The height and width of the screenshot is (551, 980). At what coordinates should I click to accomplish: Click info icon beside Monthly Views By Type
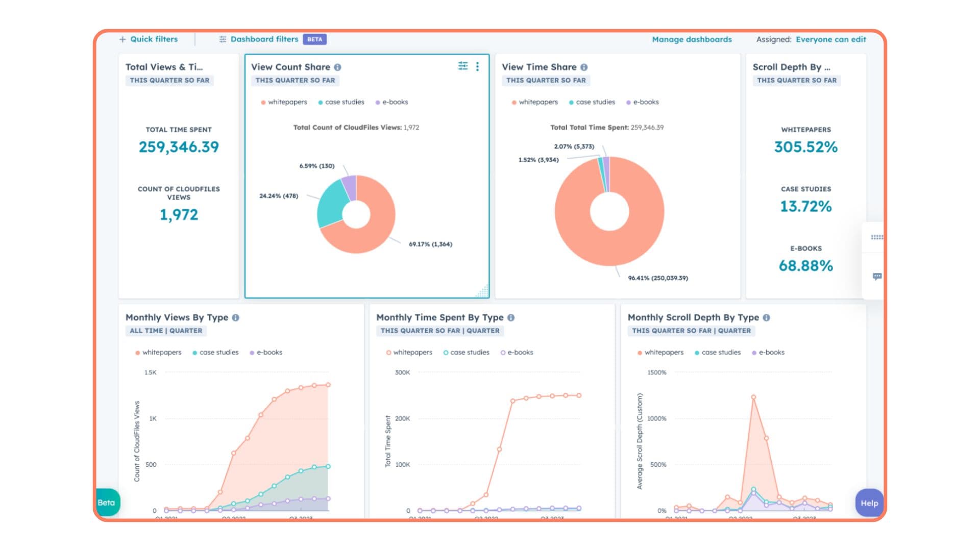[x=236, y=318]
